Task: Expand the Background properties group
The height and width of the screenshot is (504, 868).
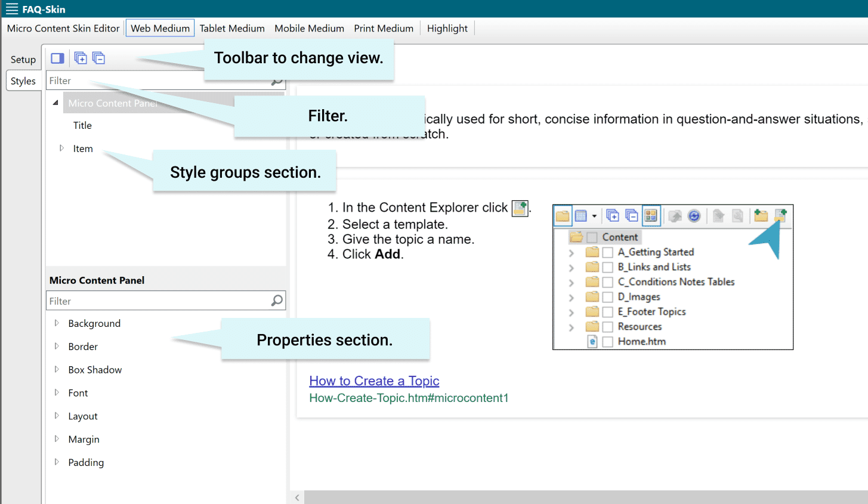Action: click(57, 323)
